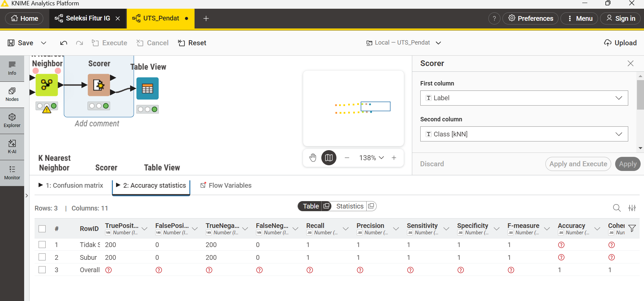
Task: Click the Upload button
Action: 620,43
